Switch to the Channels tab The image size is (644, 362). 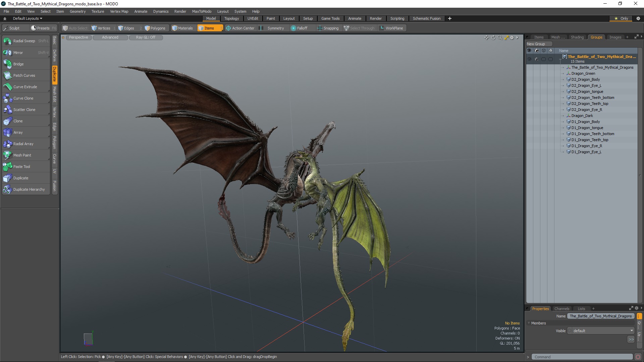click(562, 309)
